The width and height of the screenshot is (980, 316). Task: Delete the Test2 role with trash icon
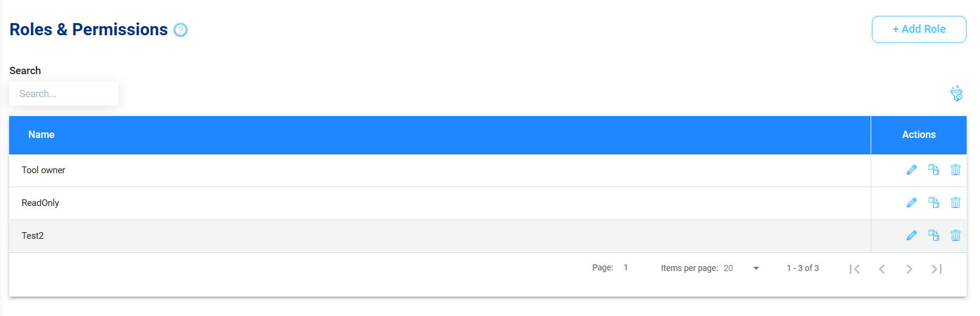tap(956, 235)
